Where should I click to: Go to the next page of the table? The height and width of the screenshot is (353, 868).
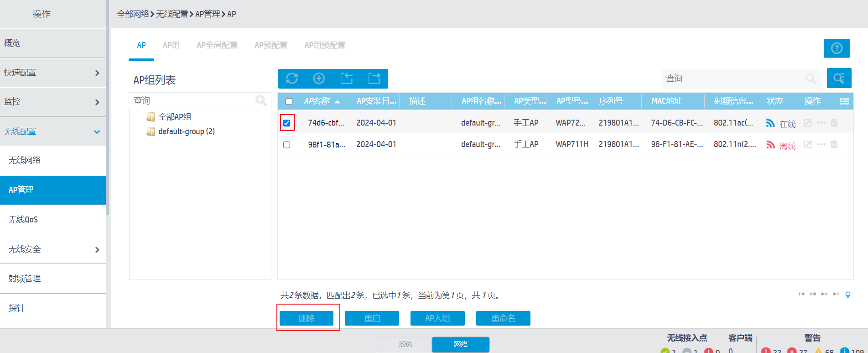824,294
